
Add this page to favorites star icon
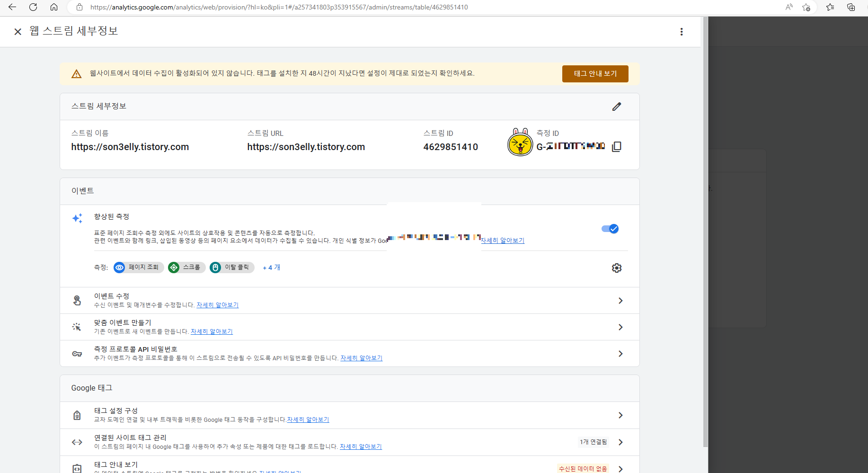click(x=806, y=7)
